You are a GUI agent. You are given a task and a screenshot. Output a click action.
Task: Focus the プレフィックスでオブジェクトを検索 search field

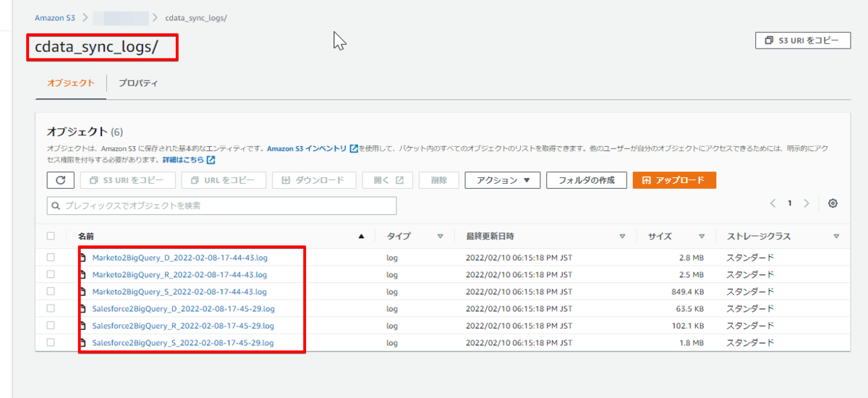tap(222, 206)
